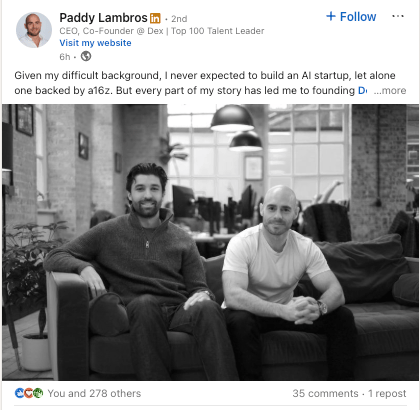Follow Paddy Lambros
Image resolution: width=420 pixels, height=410 pixels.
tap(351, 17)
